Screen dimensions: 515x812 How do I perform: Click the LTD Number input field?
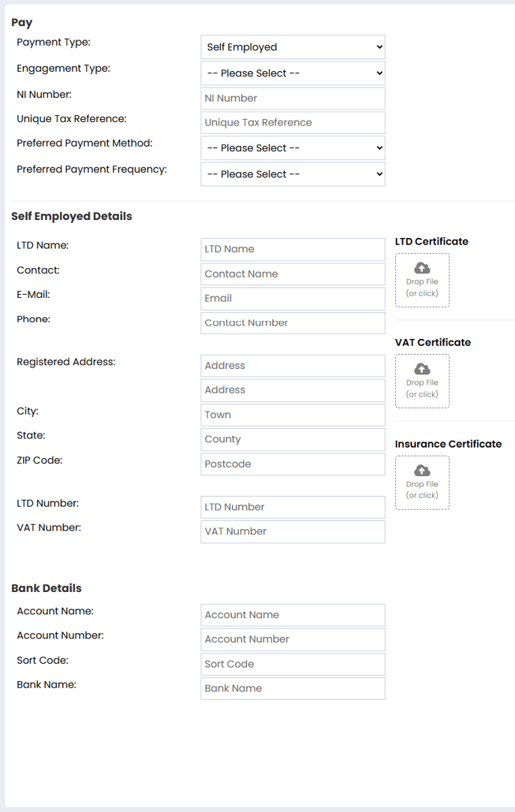click(x=293, y=507)
